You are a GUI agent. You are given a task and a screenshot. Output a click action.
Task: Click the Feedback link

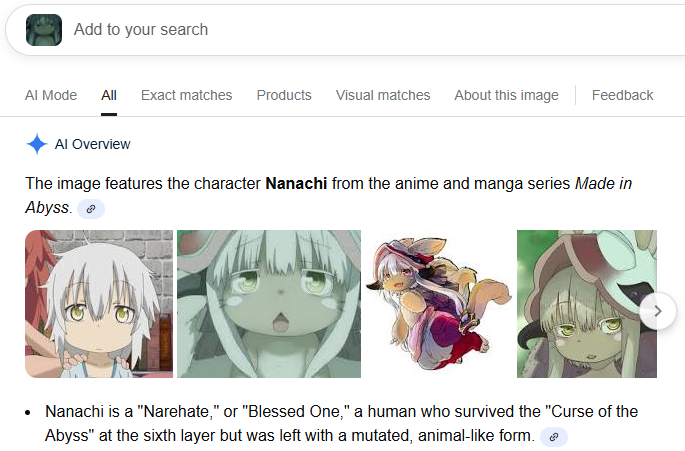pos(622,95)
